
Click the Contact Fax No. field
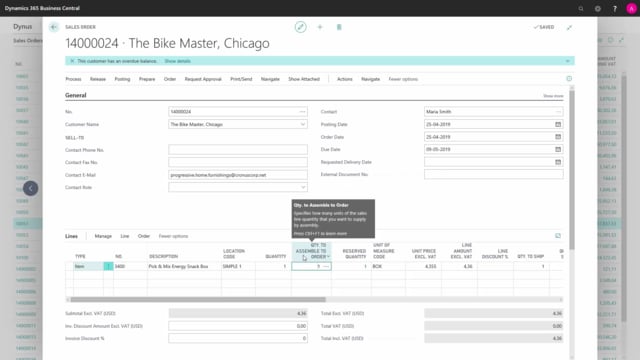click(238, 162)
